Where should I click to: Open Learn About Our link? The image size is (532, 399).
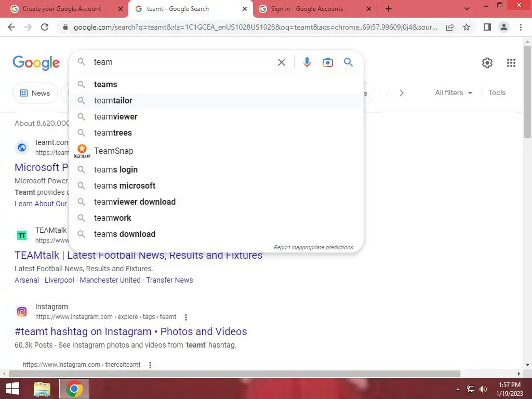(x=41, y=204)
